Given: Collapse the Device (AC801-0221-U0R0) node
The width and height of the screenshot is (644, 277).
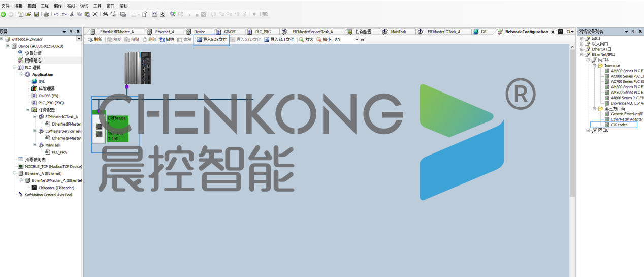Looking at the screenshot, I should pos(8,46).
